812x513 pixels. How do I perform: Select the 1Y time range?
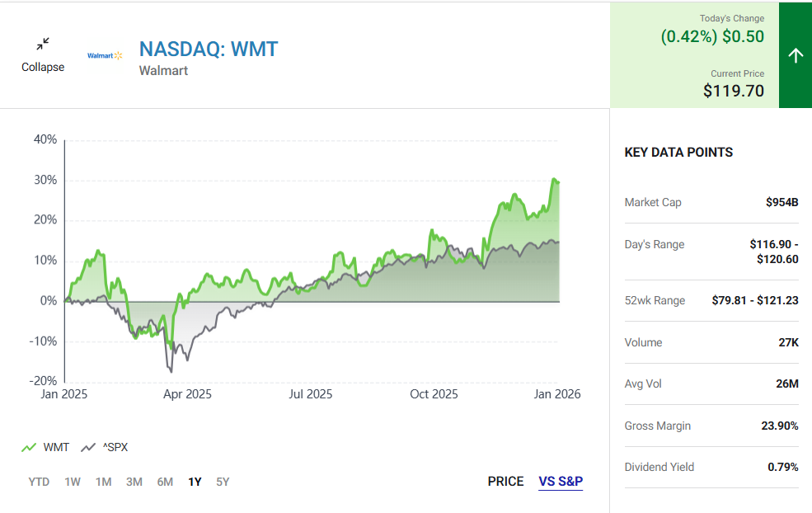(195, 482)
